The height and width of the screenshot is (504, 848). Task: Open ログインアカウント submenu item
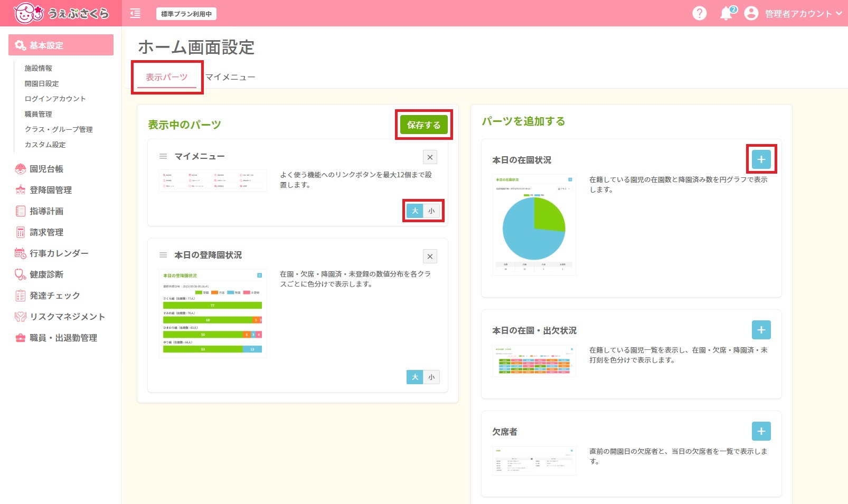click(55, 99)
